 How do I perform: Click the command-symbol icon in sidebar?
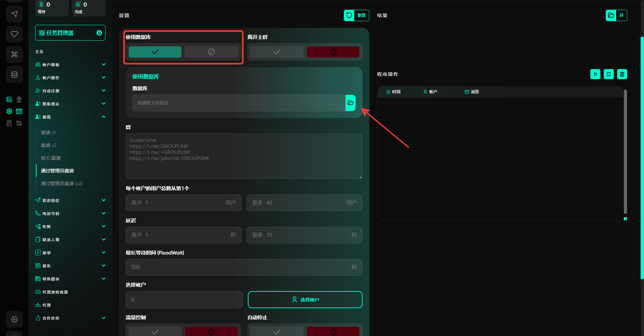coord(14,54)
